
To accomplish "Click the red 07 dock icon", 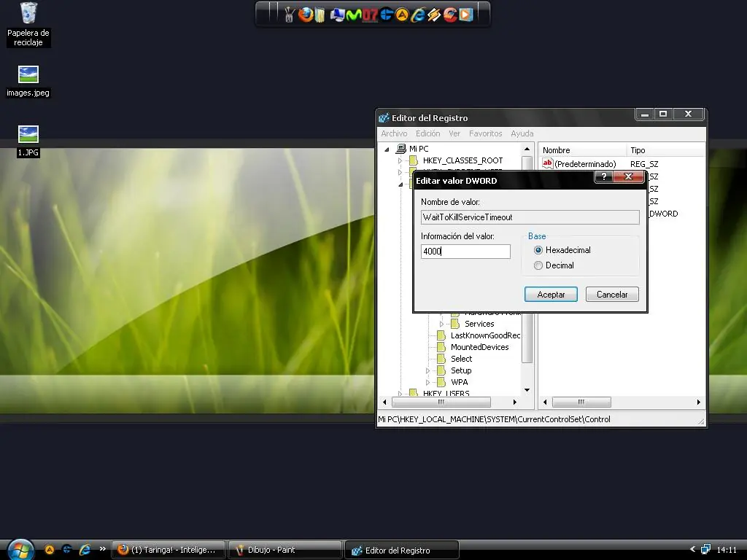I will pos(370,15).
